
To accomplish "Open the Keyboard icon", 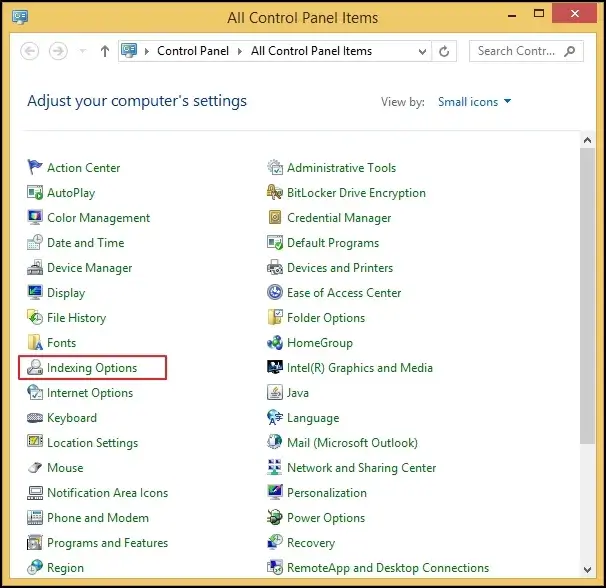I will [35, 418].
